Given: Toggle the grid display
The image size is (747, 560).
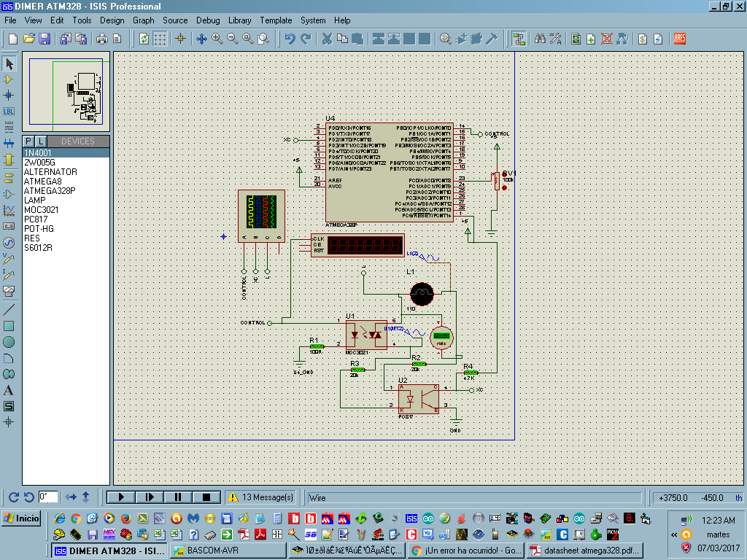Looking at the screenshot, I should 160,39.
